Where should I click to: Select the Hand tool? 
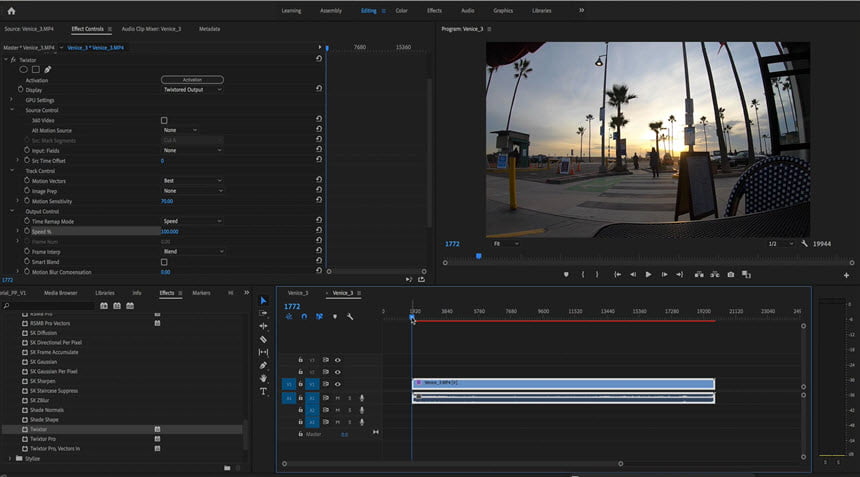(263, 378)
